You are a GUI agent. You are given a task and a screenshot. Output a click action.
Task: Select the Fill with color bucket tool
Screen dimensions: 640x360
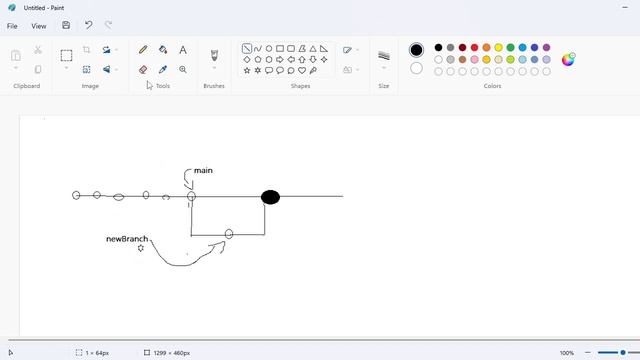(163, 50)
